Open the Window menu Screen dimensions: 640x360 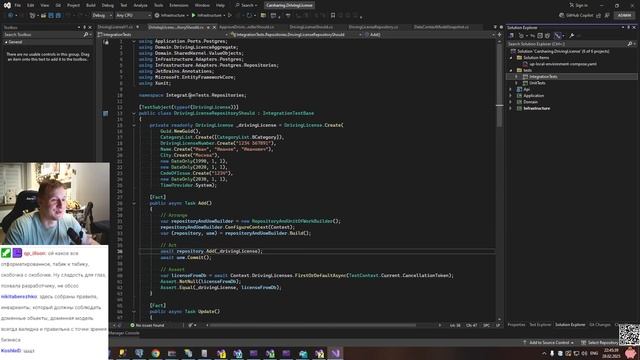coord(202,5)
